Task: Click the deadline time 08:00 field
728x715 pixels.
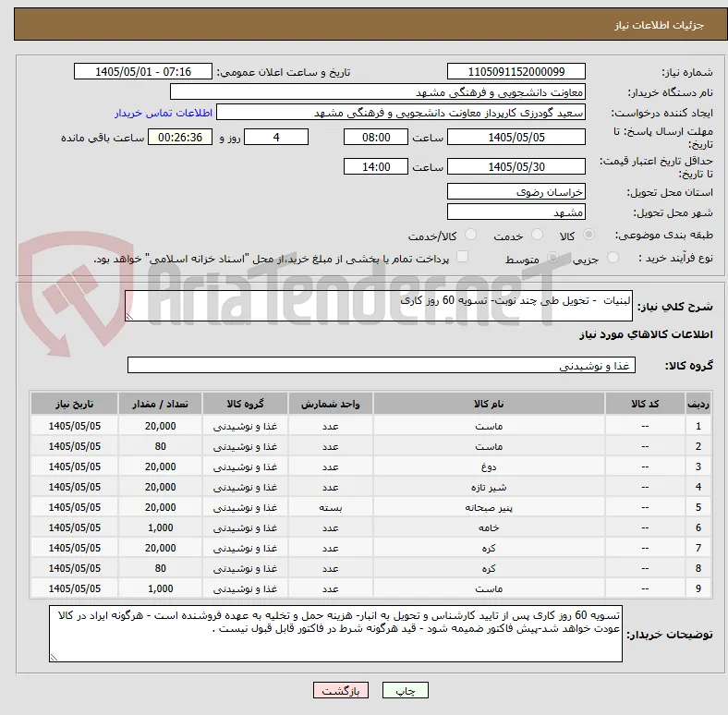Action: (x=376, y=137)
